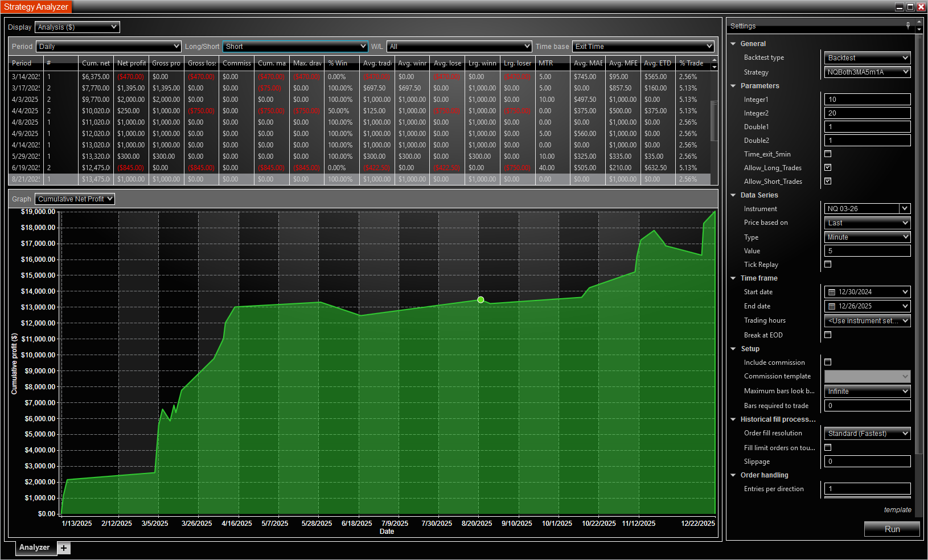Collapse the Data Series section arrow
This screenshot has height=560, width=928.
click(733, 195)
